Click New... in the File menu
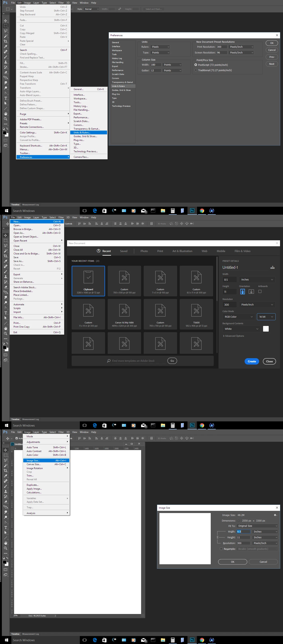This screenshot has width=283, height=644. pyautogui.click(x=37, y=221)
